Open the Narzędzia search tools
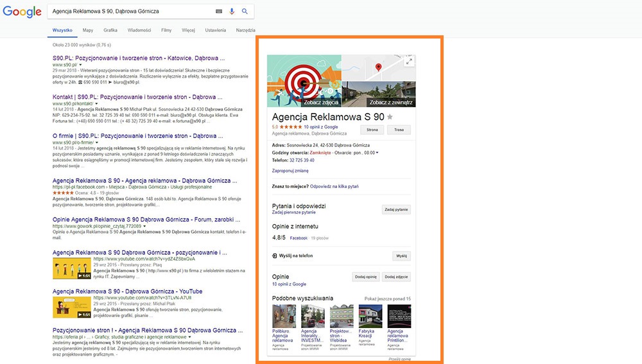The width and height of the screenshot is (642, 364). [245, 30]
